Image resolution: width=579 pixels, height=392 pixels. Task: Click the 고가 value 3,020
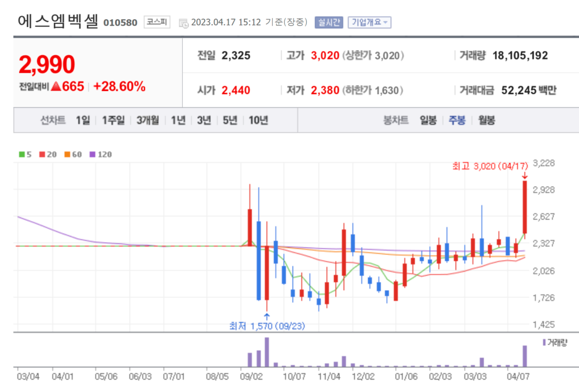pos(325,56)
